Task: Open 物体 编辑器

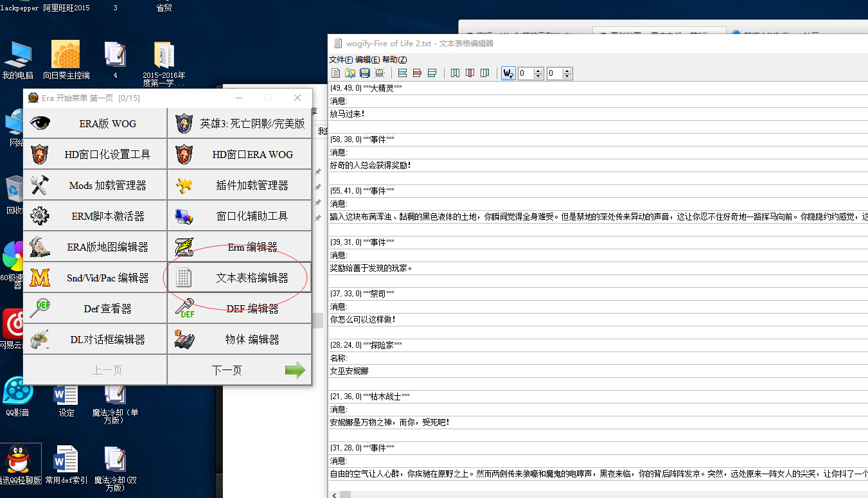Action: [x=240, y=339]
